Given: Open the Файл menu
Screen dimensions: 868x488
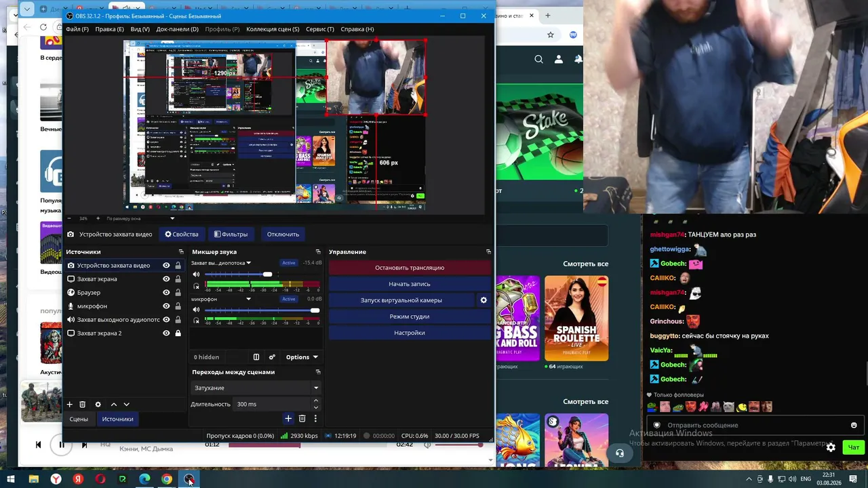Looking at the screenshot, I should pos(77,29).
